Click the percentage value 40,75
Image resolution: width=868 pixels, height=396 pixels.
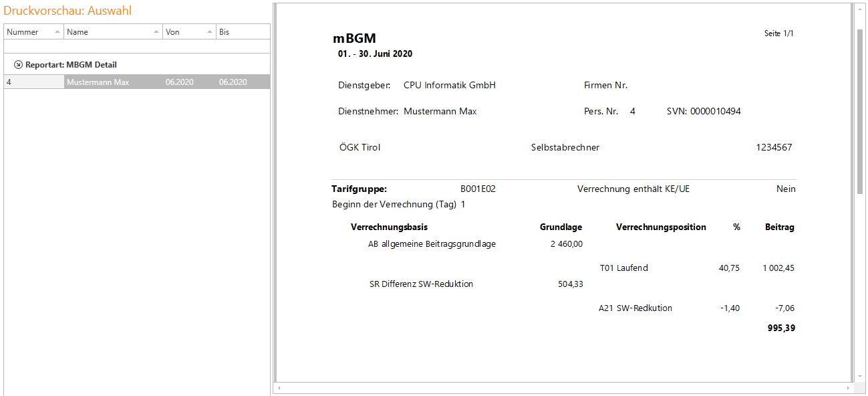(729, 268)
